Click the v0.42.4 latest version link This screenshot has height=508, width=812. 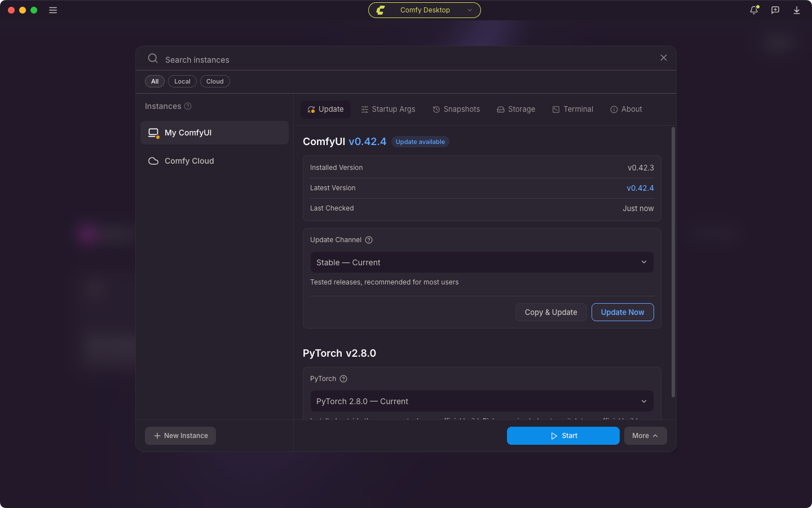(640, 188)
